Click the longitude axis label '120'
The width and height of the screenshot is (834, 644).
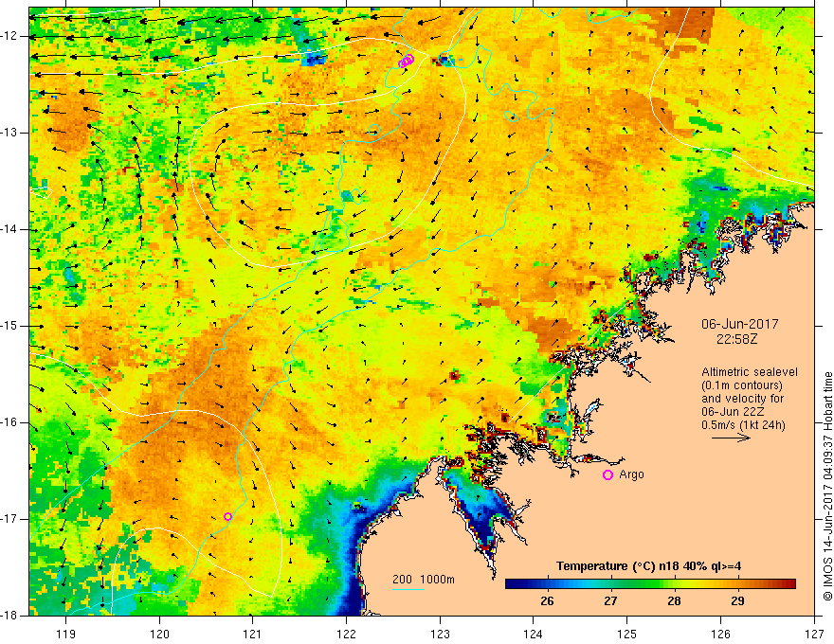[x=159, y=634]
